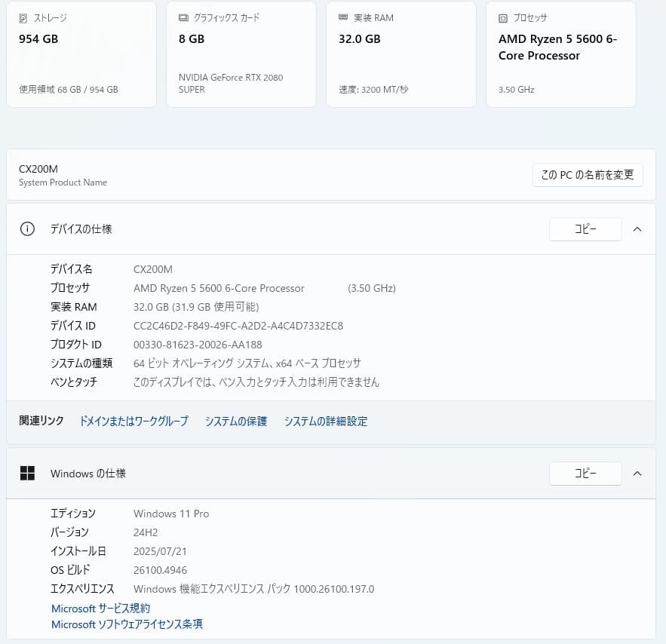The height and width of the screenshot is (644, 666).
Task: Copy the device specifications with コピー
Action: [x=585, y=228]
